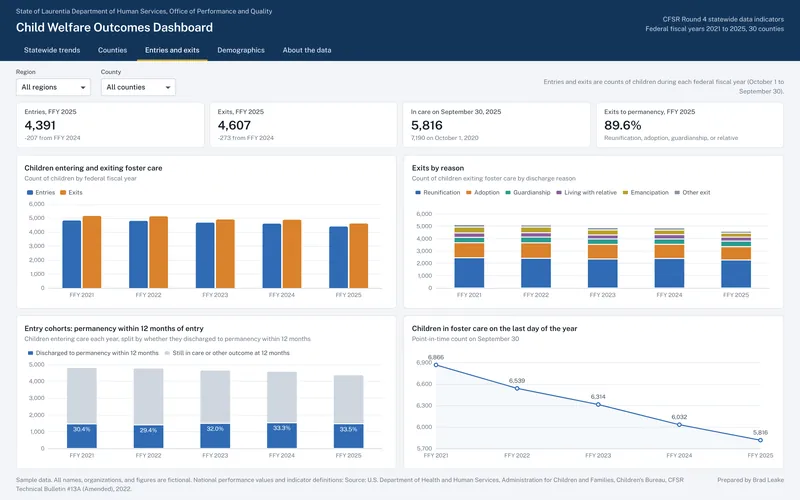Image resolution: width=800 pixels, height=500 pixels.
Task: Switch to the Counties tab
Action: click(112, 50)
